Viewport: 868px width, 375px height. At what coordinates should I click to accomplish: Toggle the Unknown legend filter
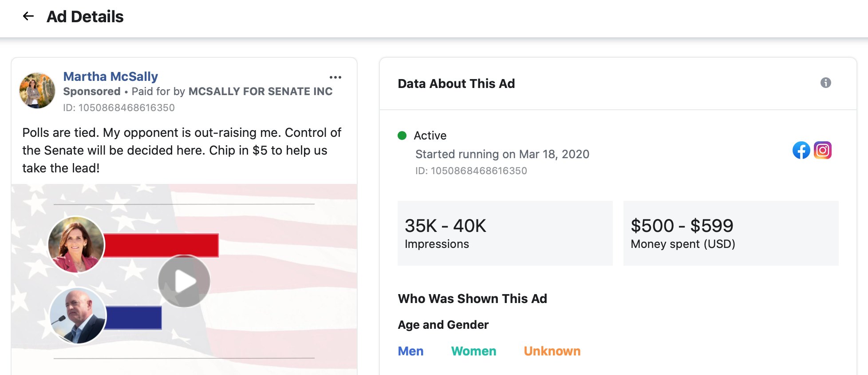tap(552, 351)
